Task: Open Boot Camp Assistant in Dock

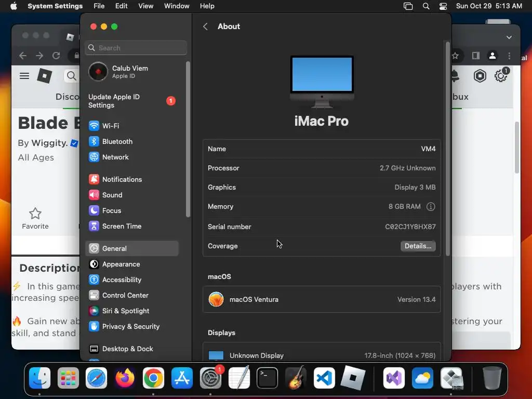Action: pyautogui.click(x=451, y=378)
